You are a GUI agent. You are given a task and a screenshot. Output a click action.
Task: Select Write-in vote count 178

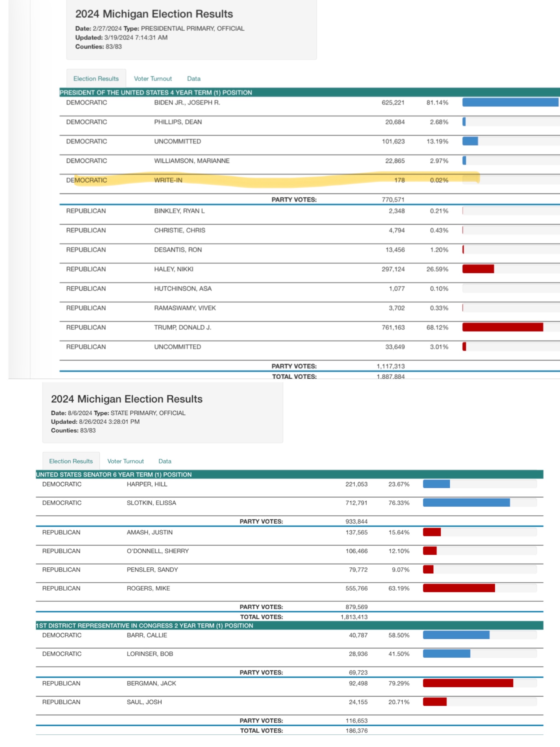pos(399,180)
